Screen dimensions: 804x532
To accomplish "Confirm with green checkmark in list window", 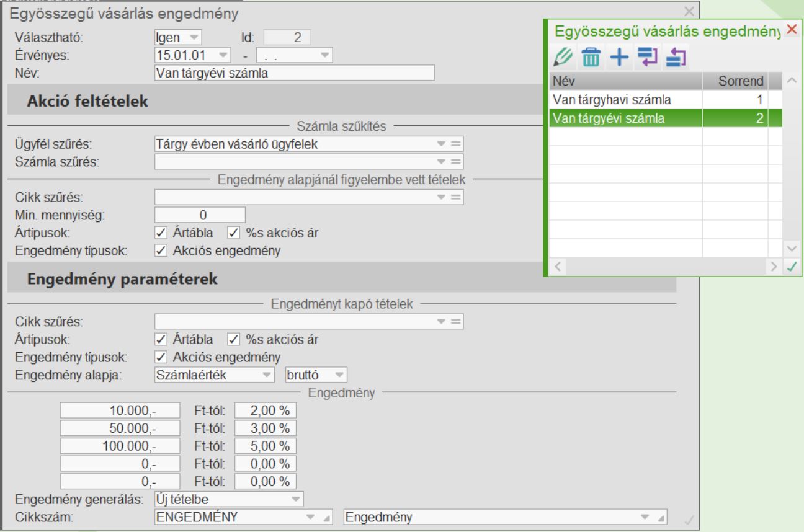I will click(x=791, y=268).
